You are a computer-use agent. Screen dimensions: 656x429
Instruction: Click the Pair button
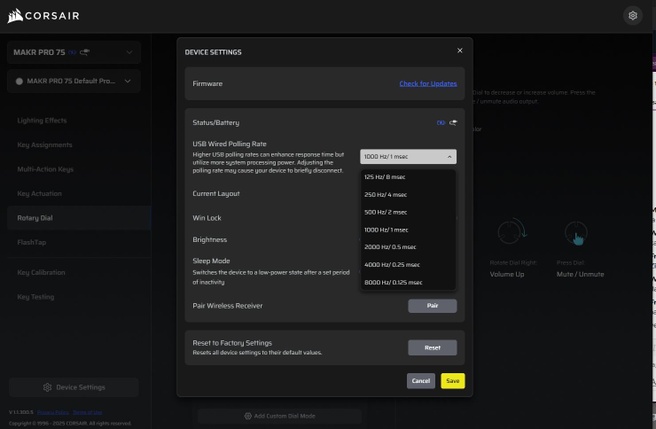pos(432,306)
